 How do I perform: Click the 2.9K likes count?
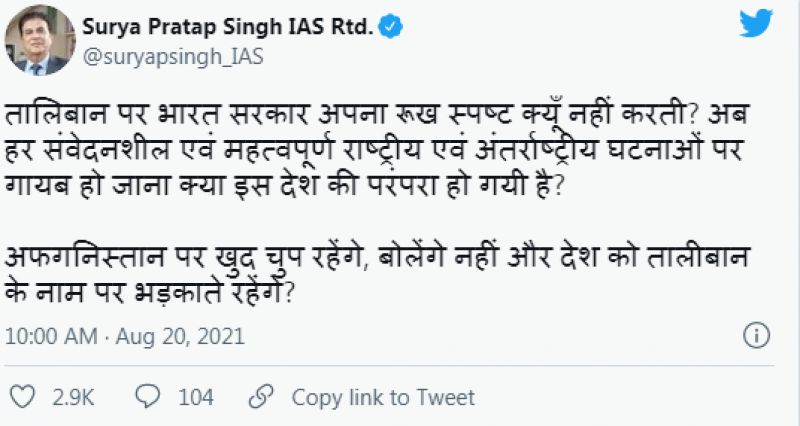click(x=73, y=397)
